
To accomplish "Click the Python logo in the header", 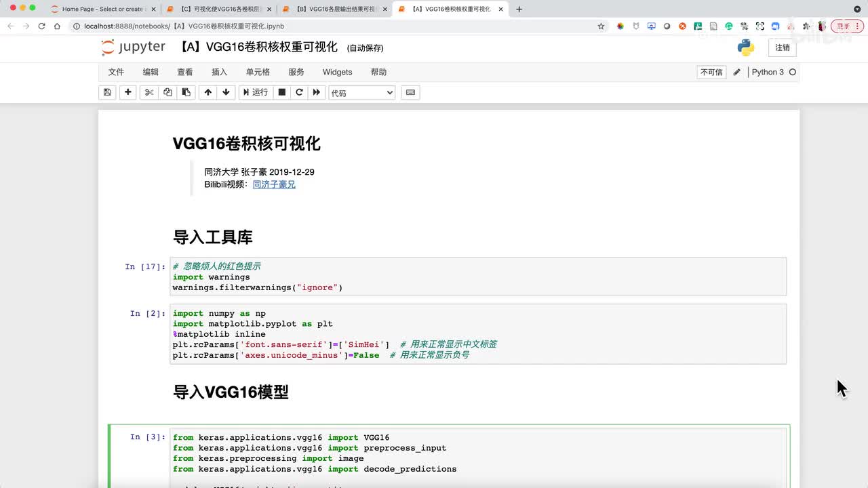I will click(x=746, y=47).
